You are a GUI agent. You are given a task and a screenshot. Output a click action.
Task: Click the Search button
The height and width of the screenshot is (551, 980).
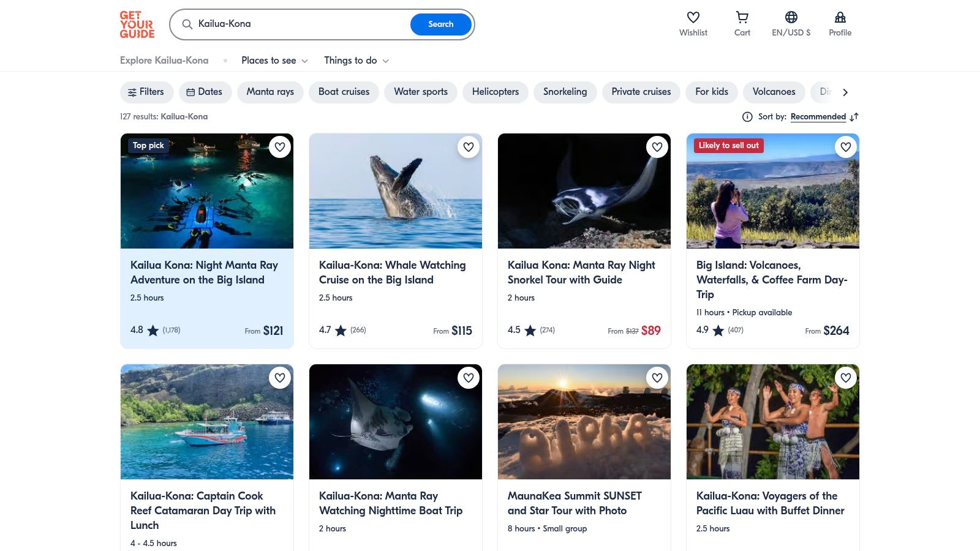coord(440,24)
